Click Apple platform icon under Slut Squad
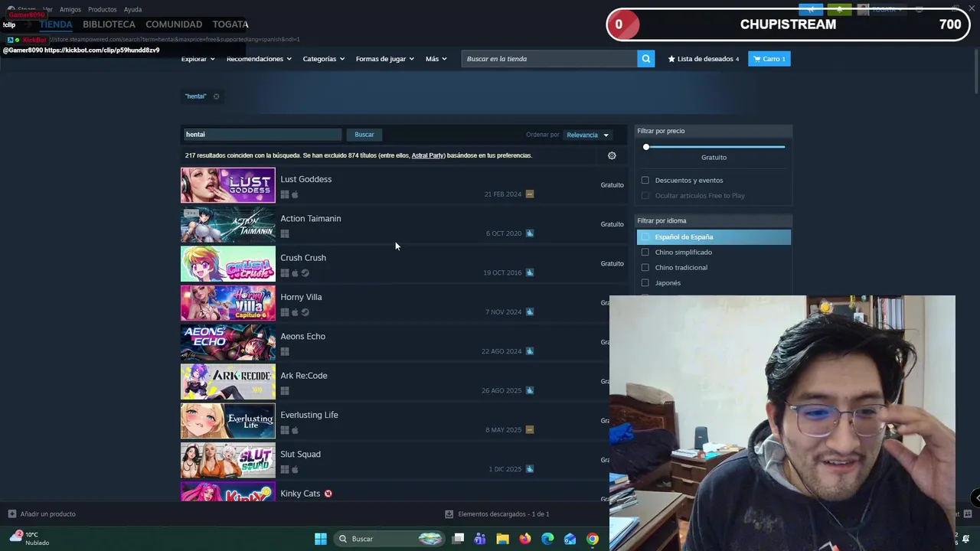 295,469
